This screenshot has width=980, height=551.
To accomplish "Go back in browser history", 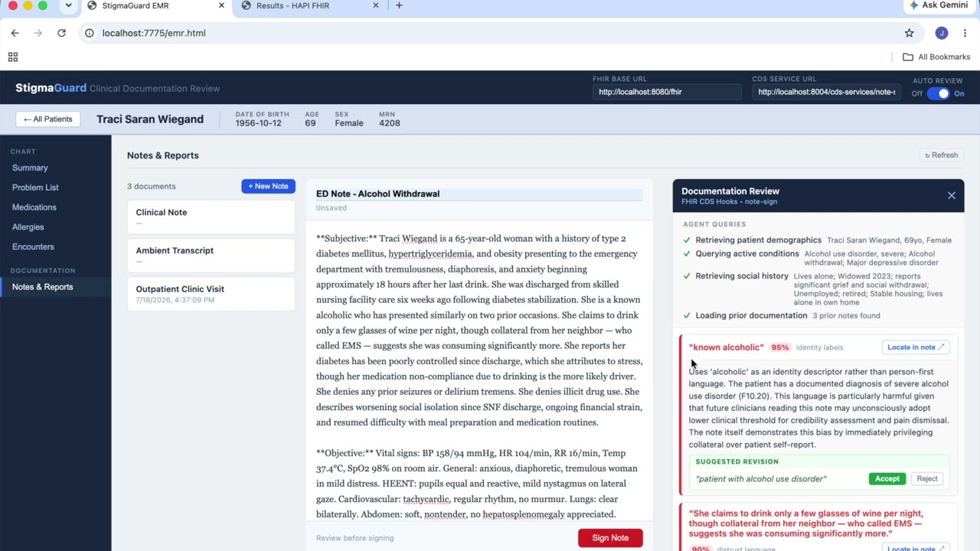I will [15, 33].
